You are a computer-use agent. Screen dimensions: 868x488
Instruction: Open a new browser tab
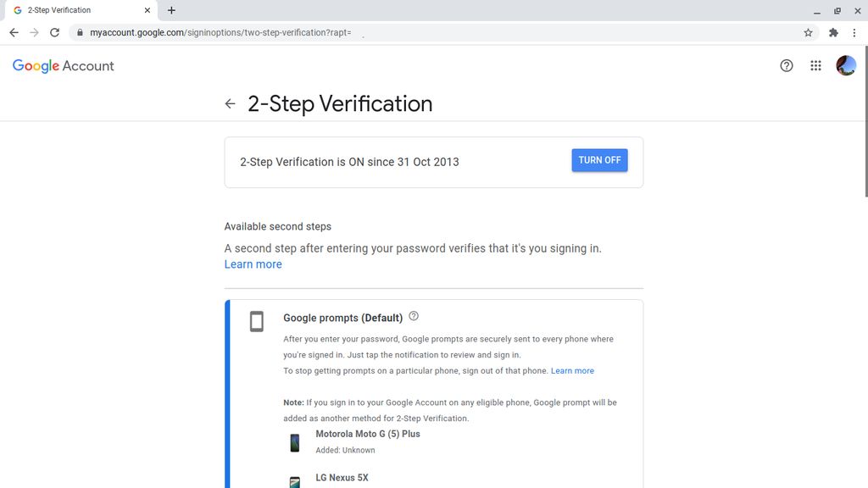click(x=171, y=10)
